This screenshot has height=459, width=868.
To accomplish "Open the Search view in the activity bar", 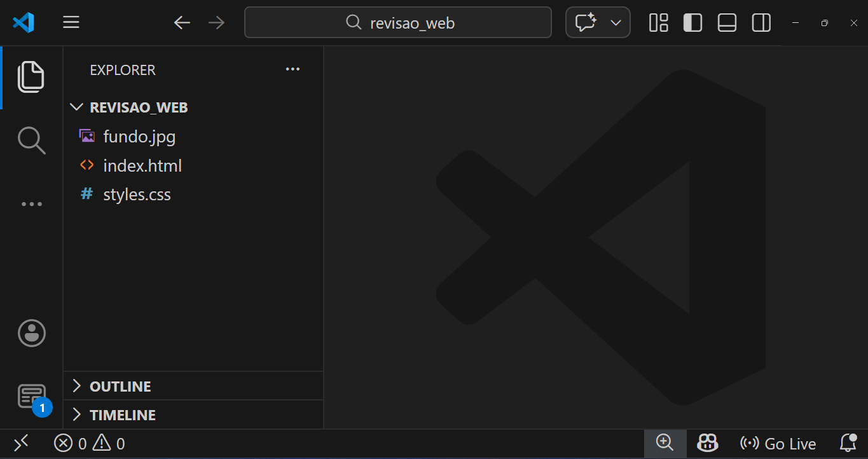I will 31,140.
